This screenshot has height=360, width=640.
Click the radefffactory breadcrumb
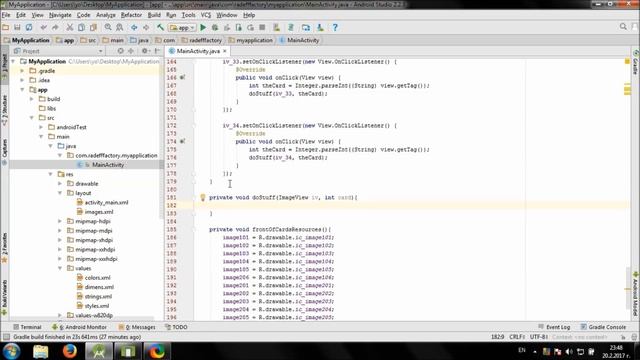coord(202,40)
